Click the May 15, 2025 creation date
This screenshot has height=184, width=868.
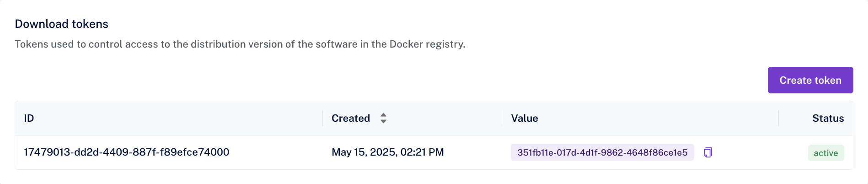(x=364, y=152)
